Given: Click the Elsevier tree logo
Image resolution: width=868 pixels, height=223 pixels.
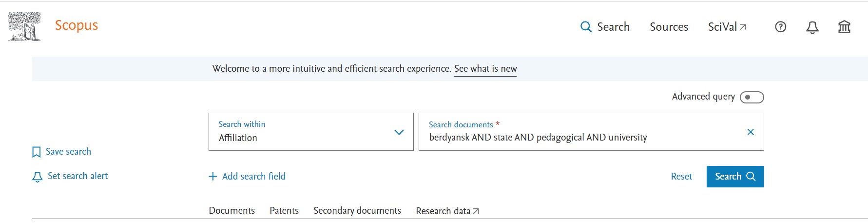Looking at the screenshot, I should [x=24, y=26].
